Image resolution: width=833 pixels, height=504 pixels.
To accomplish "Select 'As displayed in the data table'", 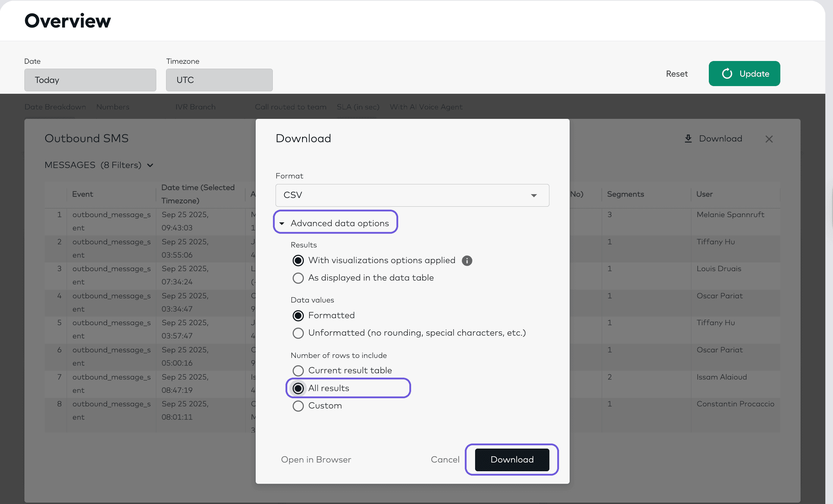I will click(x=298, y=278).
